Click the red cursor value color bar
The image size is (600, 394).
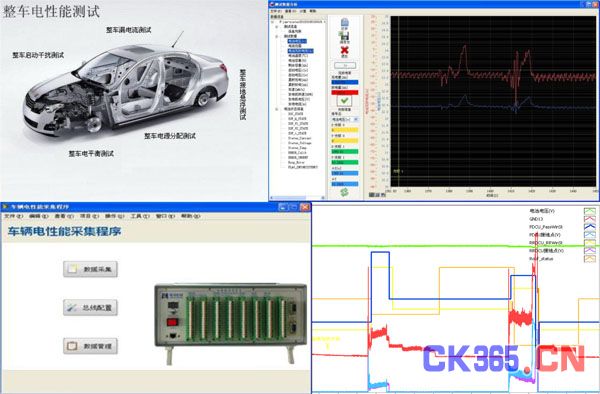(x=345, y=93)
